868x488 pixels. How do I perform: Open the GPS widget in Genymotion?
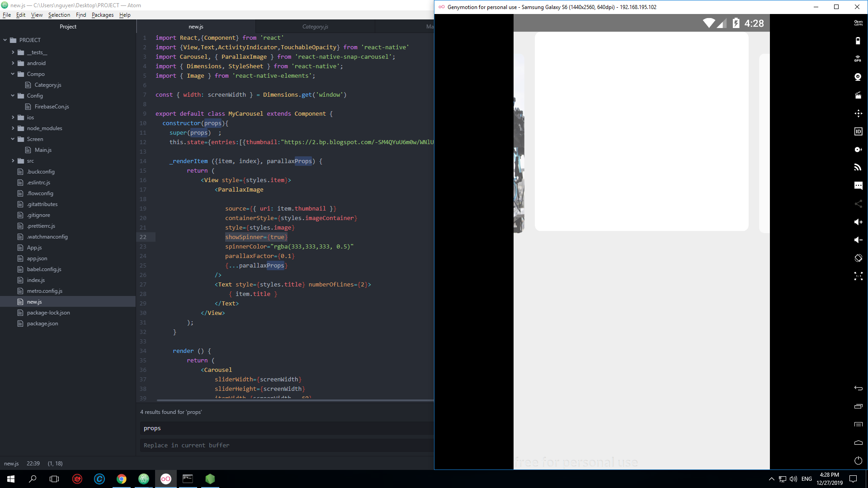coord(858,58)
